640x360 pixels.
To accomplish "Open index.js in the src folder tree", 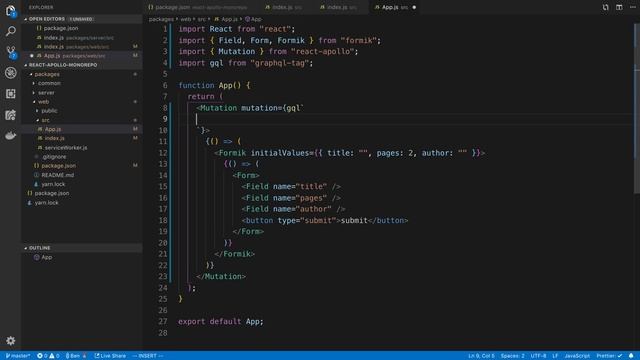I will point(82,138).
